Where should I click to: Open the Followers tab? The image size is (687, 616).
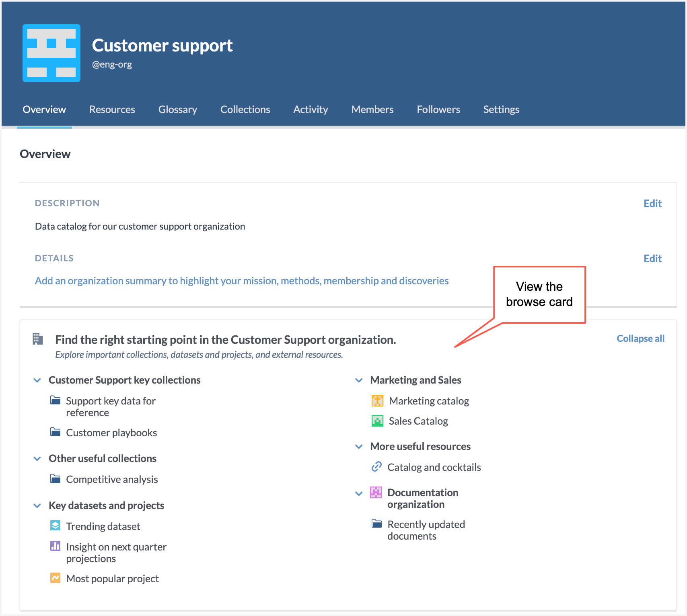(x=438, y=109)
